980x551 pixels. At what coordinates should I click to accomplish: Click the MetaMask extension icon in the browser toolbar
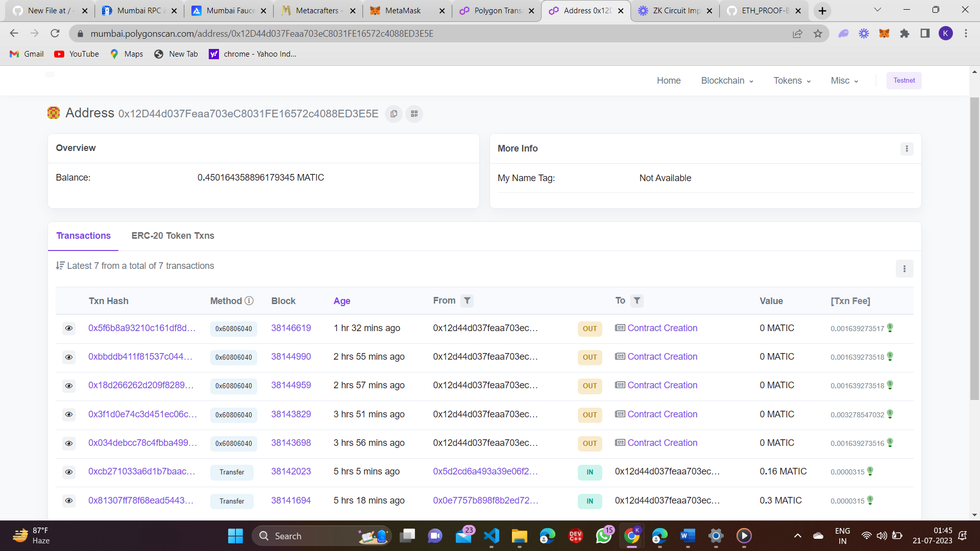(x=884, y=33)
